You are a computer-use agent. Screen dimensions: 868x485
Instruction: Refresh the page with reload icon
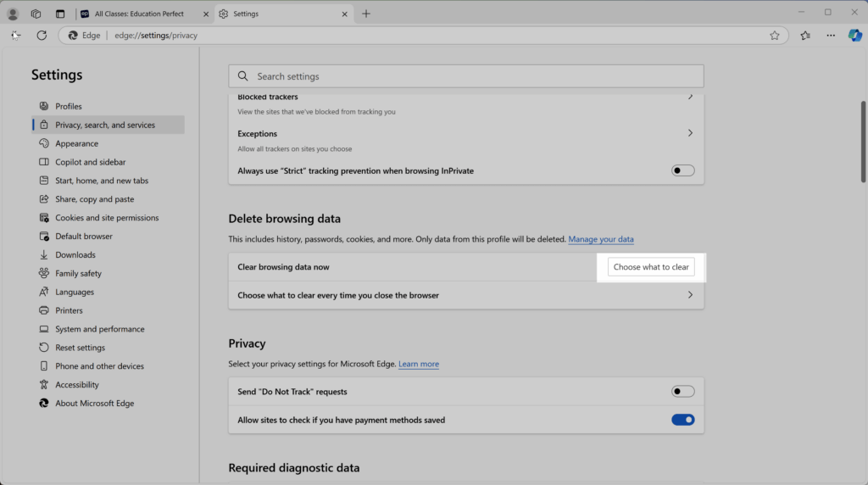[42, 36]
